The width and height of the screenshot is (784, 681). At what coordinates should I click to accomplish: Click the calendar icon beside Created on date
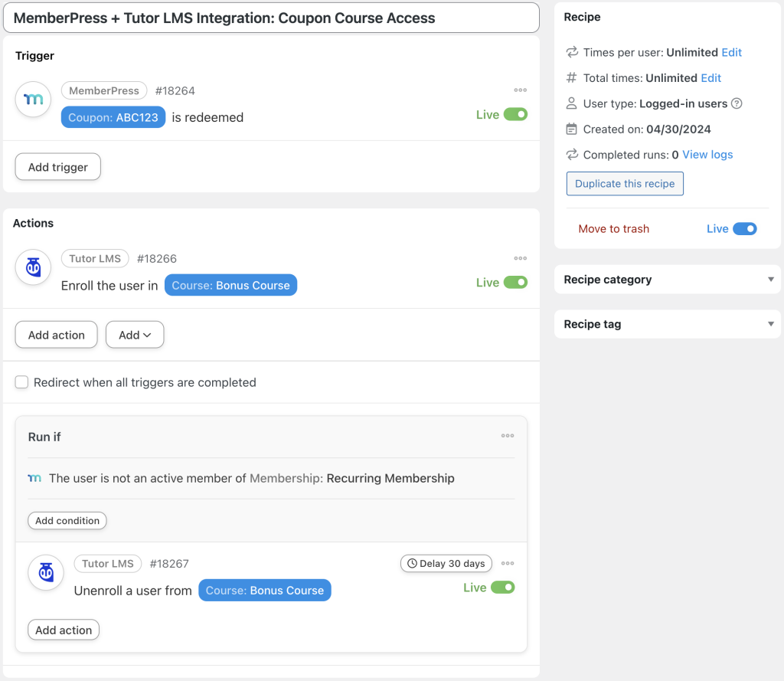570,129
